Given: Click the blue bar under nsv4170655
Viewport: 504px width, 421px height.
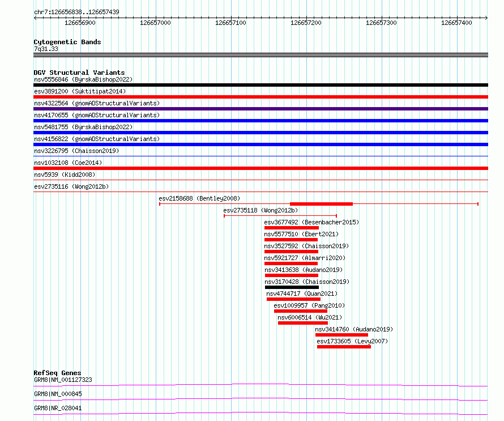Looking at the screenshot, I should (260, 121).
